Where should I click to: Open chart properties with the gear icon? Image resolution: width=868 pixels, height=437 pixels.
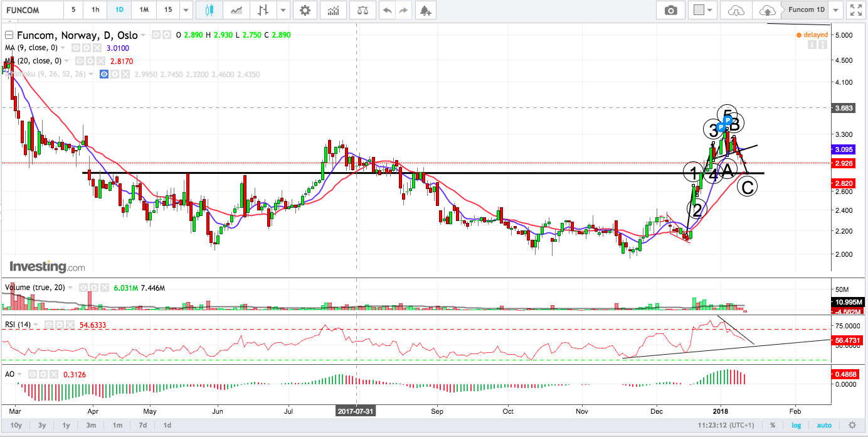(305, 10)
